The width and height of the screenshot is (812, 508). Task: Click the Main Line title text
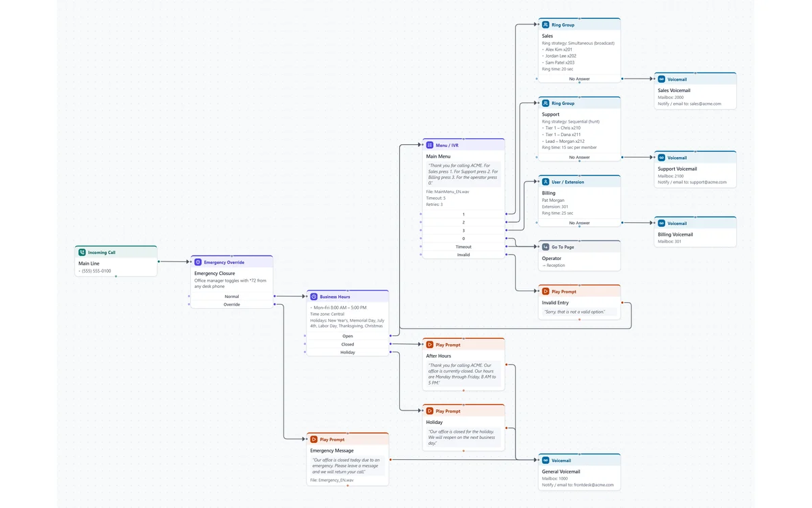[89, 263]
